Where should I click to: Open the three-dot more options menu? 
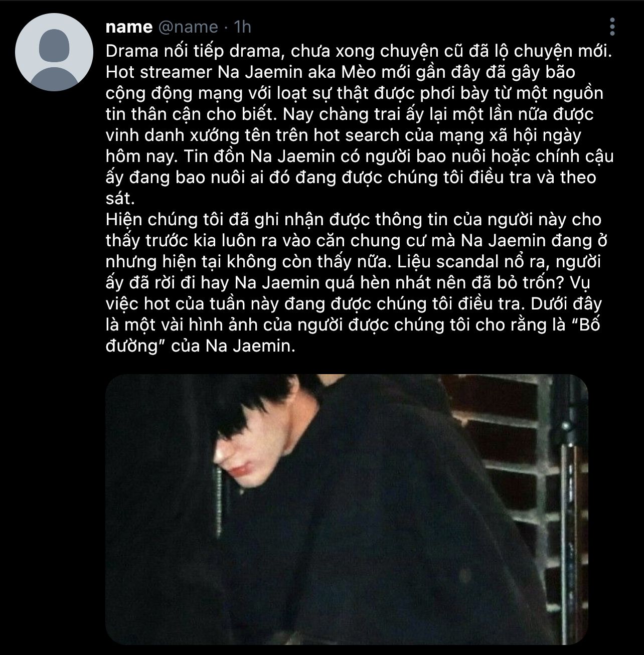click(612, 27)
